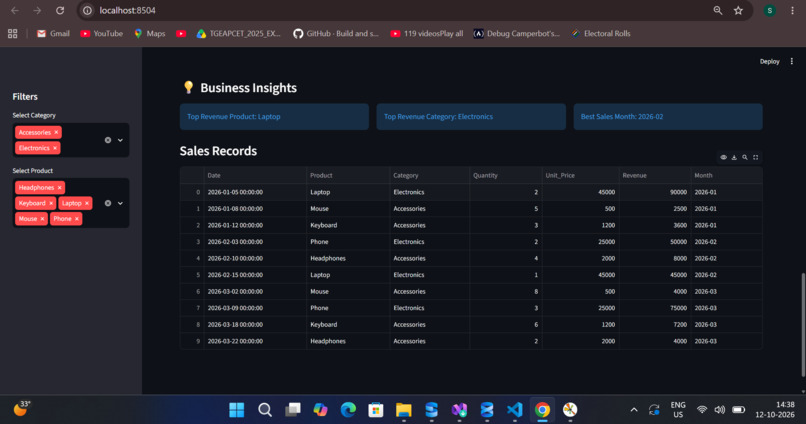Open 119 videosPlay all bookmark
The image size is (806, 424).
coord(427,33)
